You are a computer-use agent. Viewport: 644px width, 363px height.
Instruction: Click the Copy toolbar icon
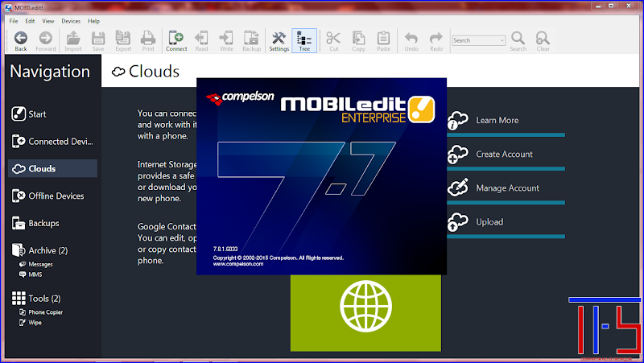click(358, 41)
